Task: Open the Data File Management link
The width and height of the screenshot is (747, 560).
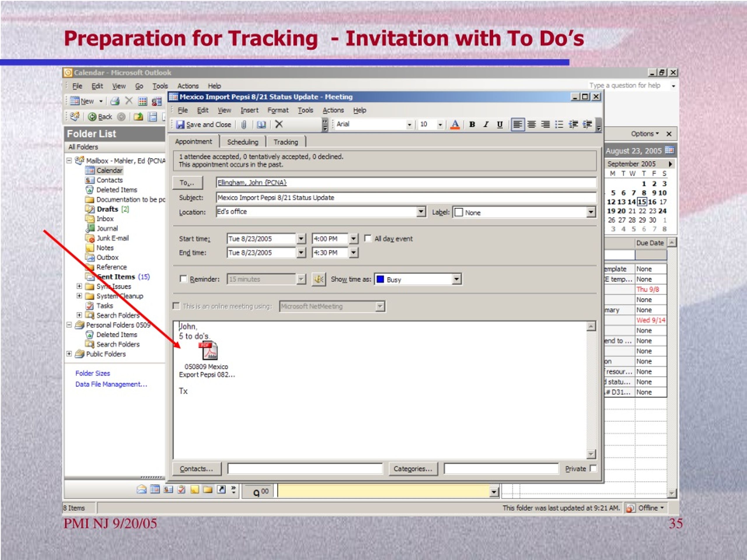Action: pos(111,384)
